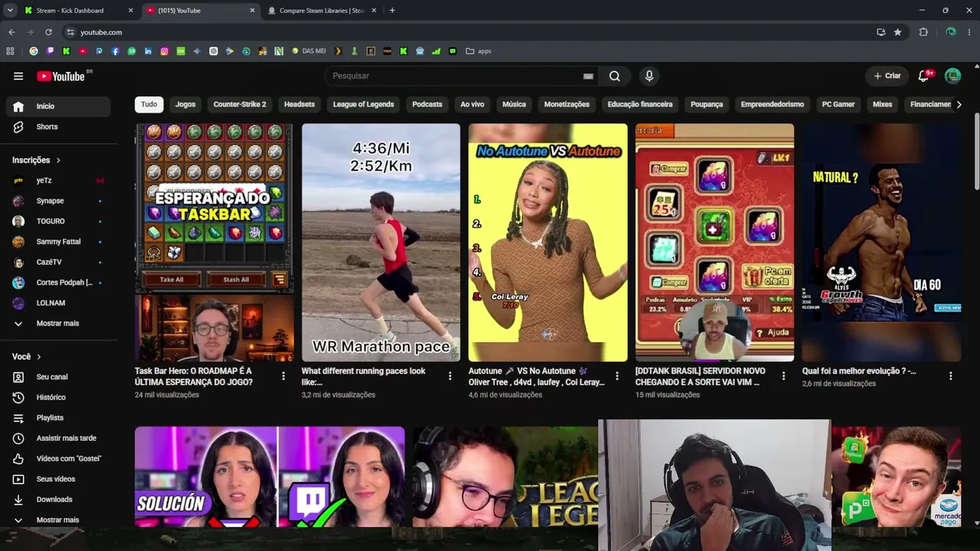Open the Task Bar Hero video title
Image resolution: width=980 pixels, height=551 pixels.
pyautogui.click(x=194, y=376)
